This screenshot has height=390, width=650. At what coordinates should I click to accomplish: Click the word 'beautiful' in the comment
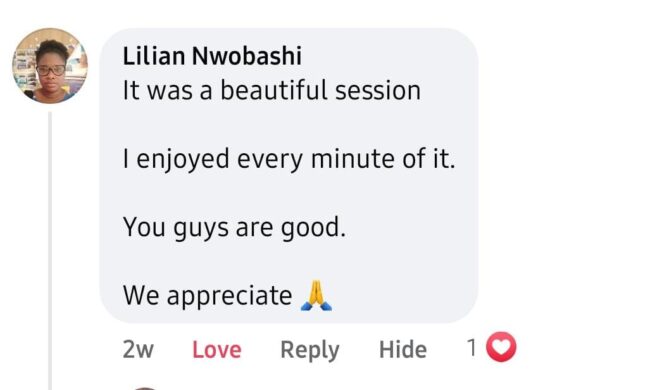274,90
